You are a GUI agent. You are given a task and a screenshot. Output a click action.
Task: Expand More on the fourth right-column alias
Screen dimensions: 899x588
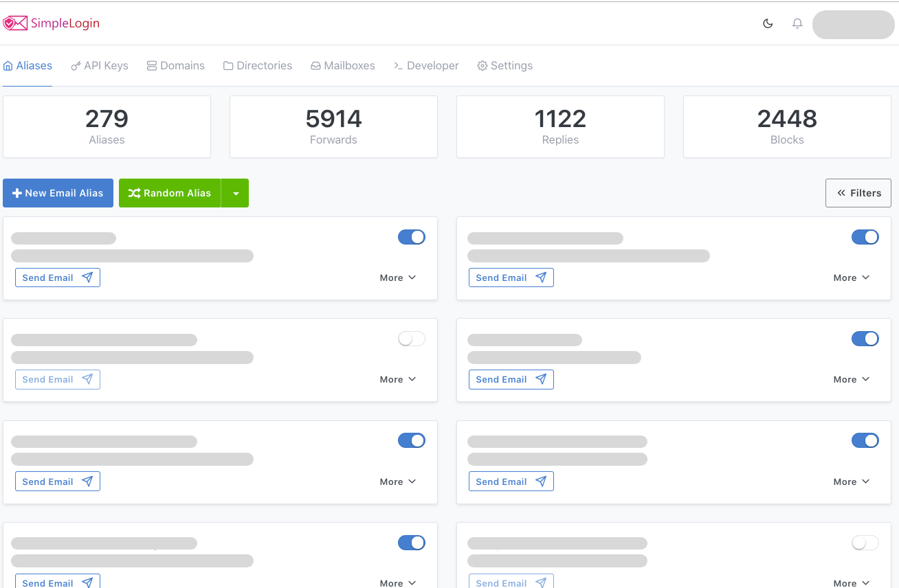click(x=852, y=583)
